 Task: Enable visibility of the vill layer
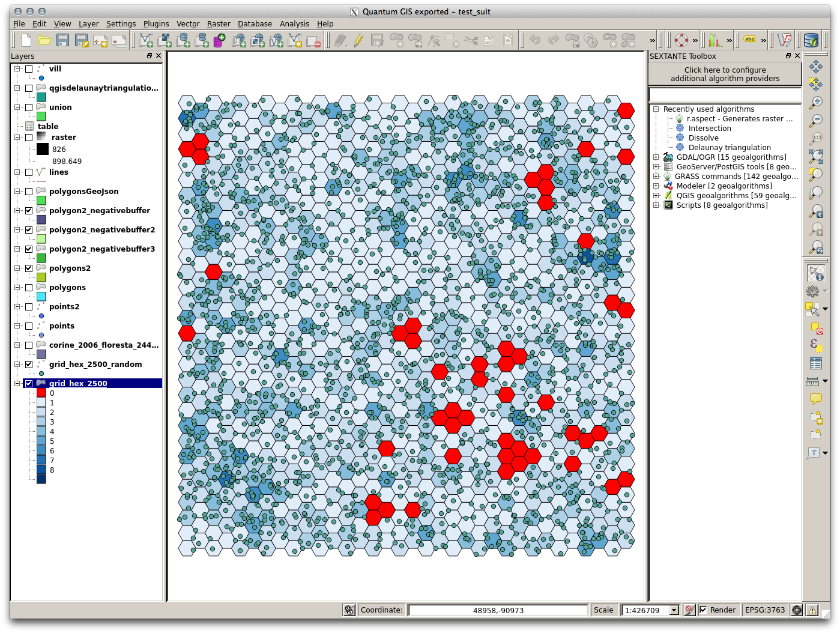pos(29,69)
